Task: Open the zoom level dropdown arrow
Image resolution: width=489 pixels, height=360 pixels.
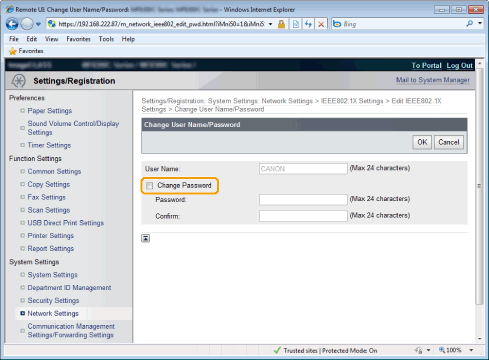Action: pyautogui.click(x=471, y=350)
